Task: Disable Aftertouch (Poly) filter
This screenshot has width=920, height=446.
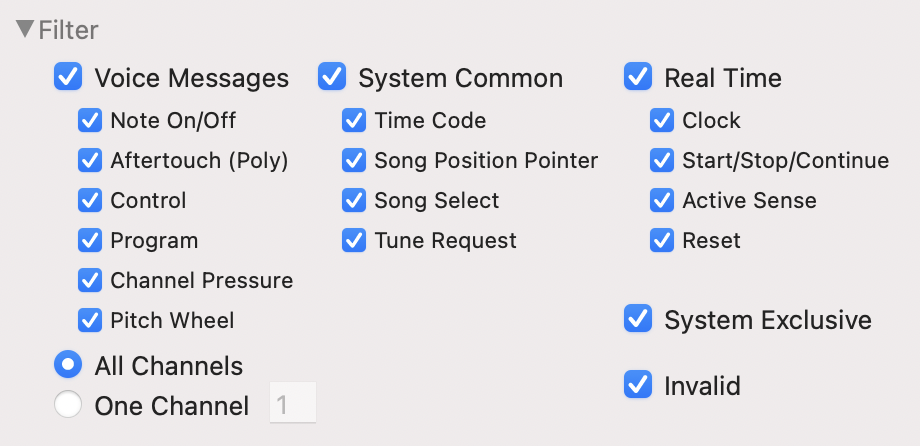Action: pyautogui.click(x=90, y=161)
